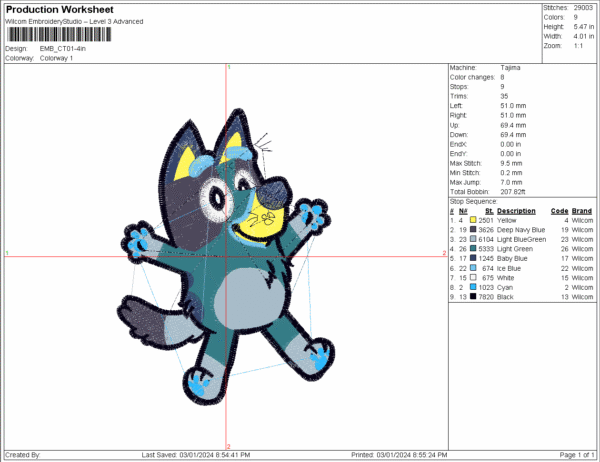
Task: Click the Code column header
Action: pyautogui.click(x=559, y=211)
